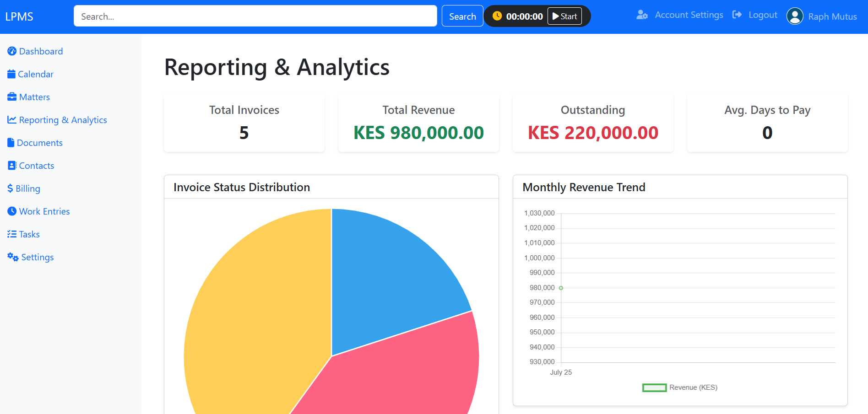Focus the Search input field
This screenshot has width=868, height=414.
click(x=255, y=16)
